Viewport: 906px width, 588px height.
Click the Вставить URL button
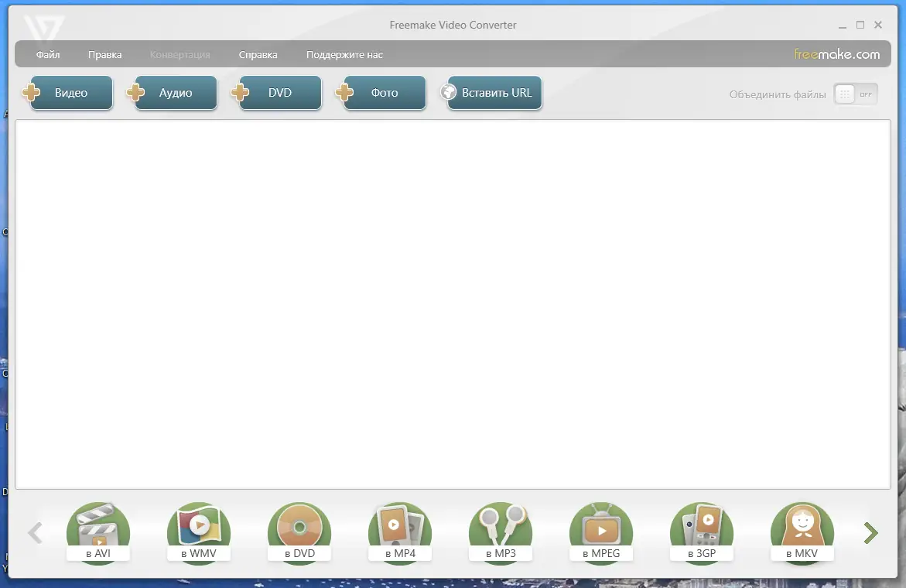point(492,92)
